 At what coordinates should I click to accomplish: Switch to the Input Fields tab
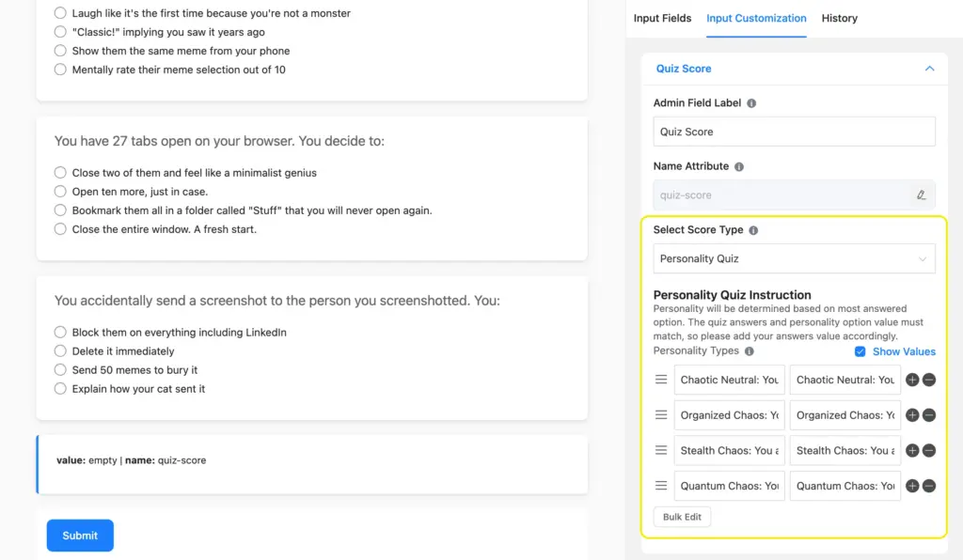(662, 18)
